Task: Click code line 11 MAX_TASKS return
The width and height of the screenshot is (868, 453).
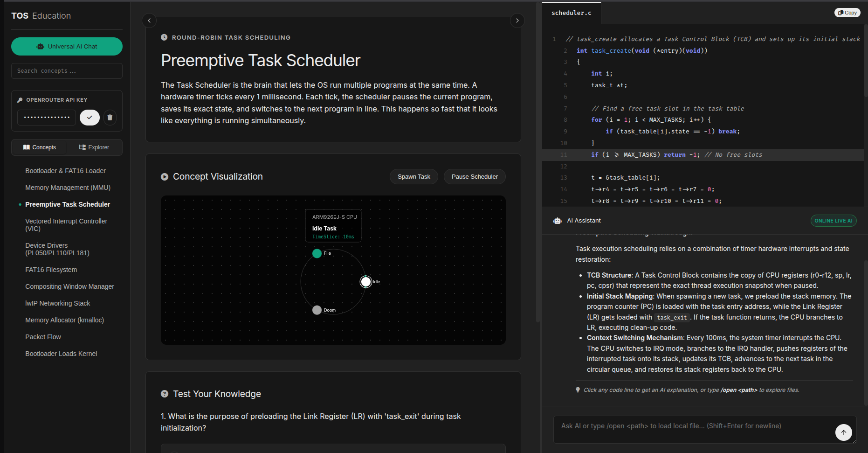Action: pos(703,155)
